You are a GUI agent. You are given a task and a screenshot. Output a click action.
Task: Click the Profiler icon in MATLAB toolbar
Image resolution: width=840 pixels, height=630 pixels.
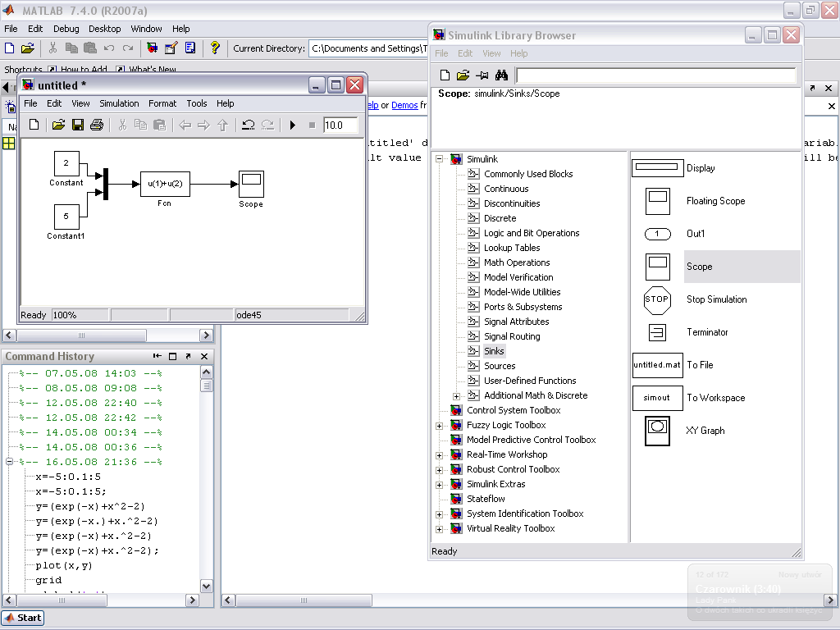(x=190, y=48)
